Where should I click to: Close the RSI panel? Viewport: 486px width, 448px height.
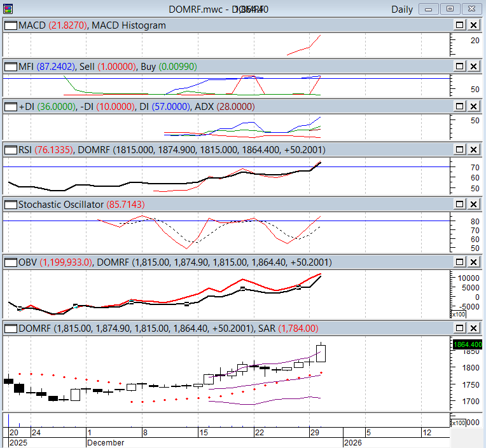point(474,149)
